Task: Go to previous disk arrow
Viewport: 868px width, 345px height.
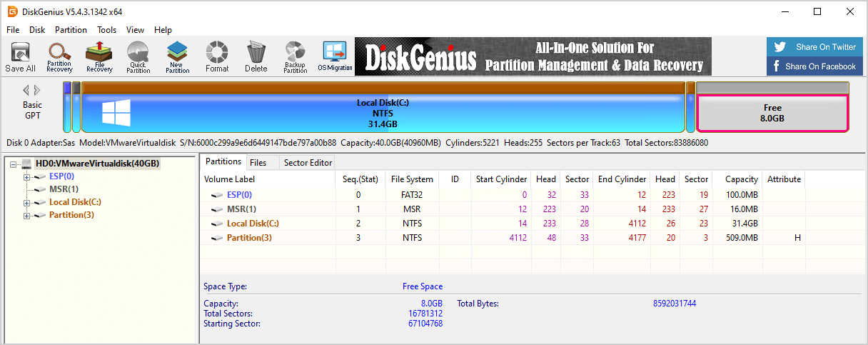Action: click(x=26, y=90)
